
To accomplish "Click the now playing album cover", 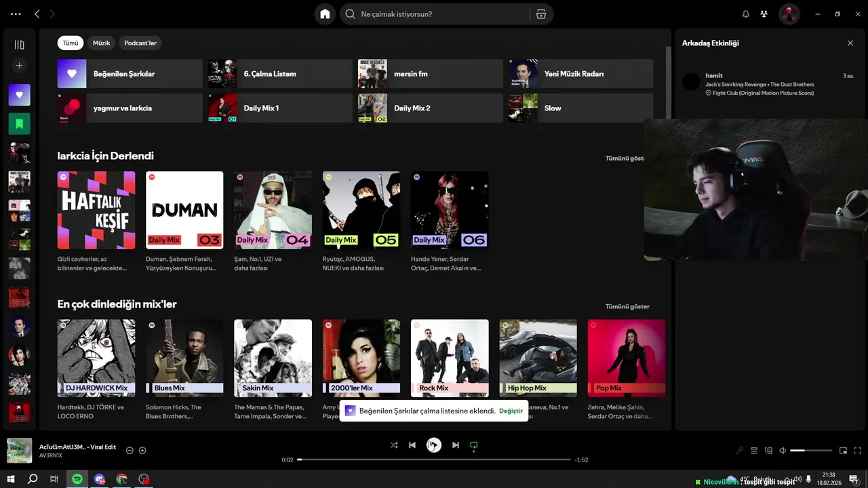I will pyautogui.click(x=19, y=451).
